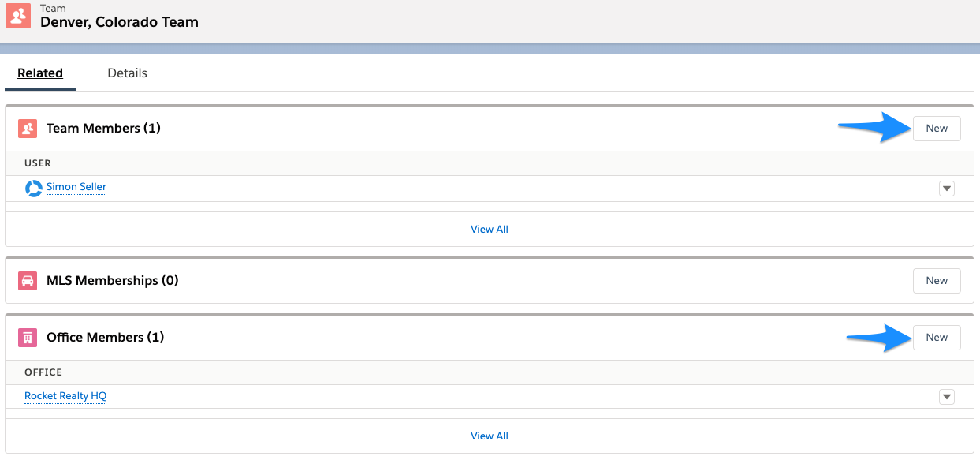The height and width of the screenshot is (460, 980).
Task: Click New in the Office Members section
Action: click(x=937, y=337)
